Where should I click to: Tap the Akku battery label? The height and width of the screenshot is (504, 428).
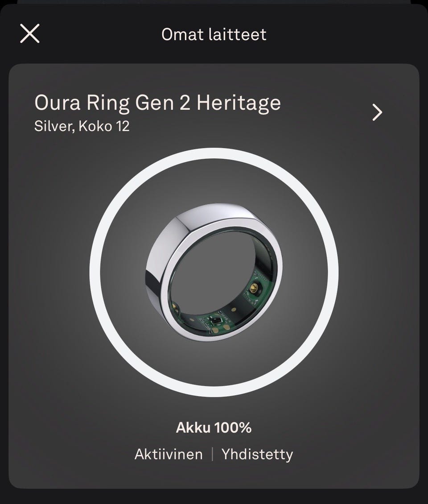click(194, 428)
